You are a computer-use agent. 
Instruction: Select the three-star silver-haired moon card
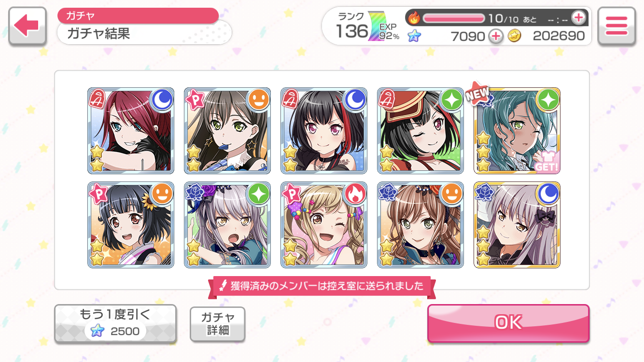tap(517, 225)
